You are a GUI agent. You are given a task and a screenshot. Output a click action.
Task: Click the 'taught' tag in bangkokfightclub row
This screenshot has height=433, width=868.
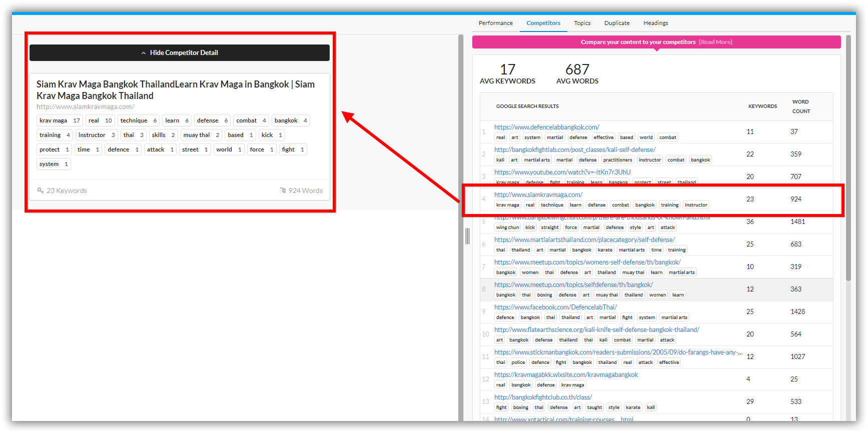594,407
